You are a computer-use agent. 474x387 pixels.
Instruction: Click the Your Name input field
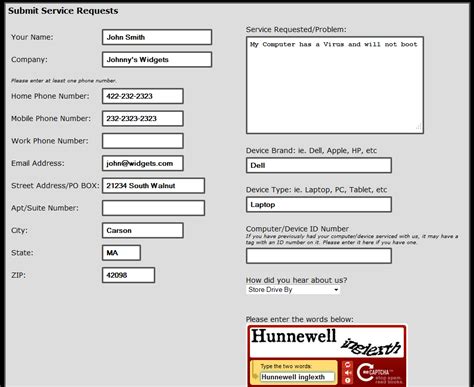coord(157,37)
